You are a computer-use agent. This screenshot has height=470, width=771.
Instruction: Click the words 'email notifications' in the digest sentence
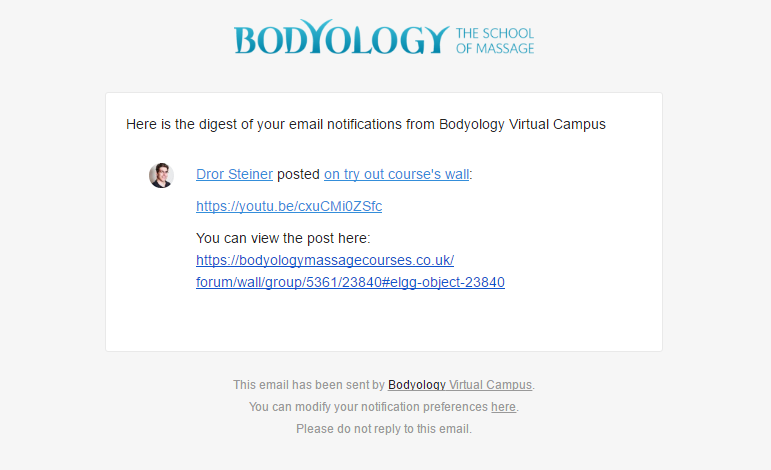[x=340, y=125]
